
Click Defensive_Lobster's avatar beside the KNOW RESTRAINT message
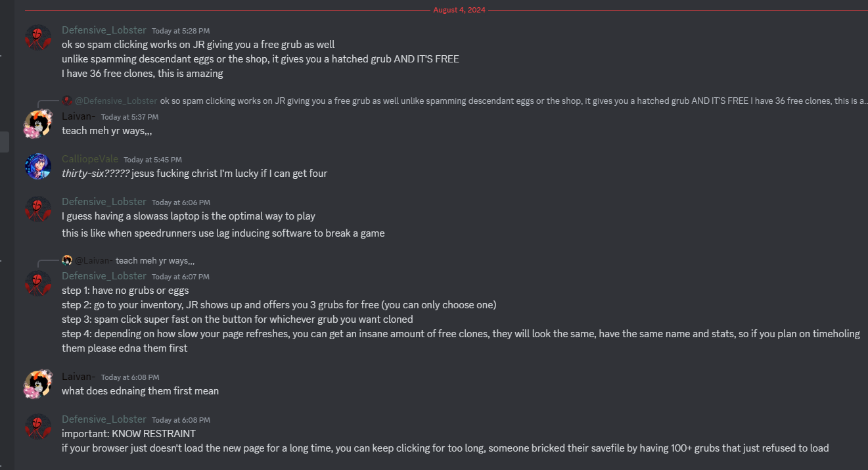point(37,427)
